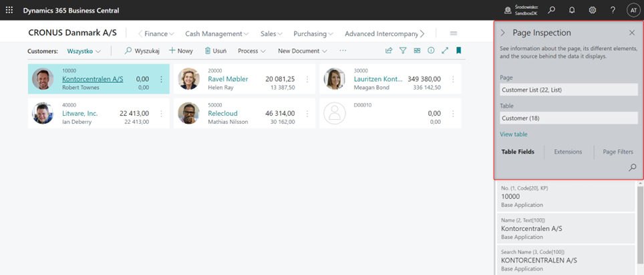Switch list layout view icon

point(417,51)
